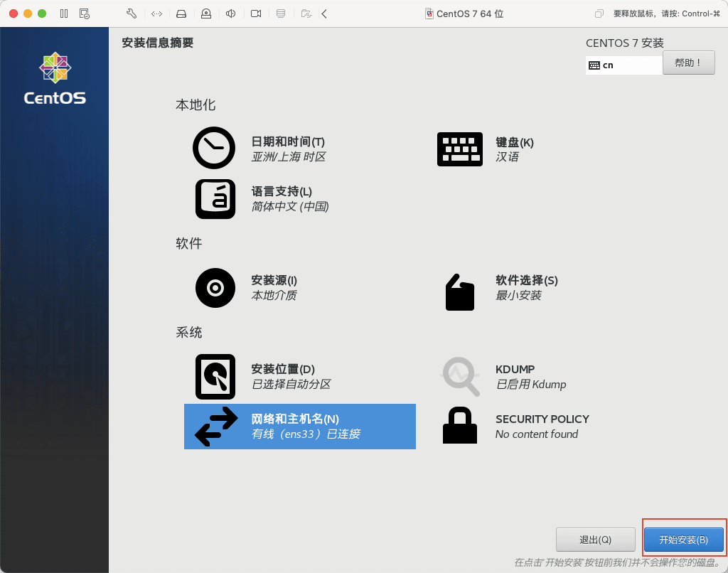Expand toolbar with the left chevron
728x573 pixels.
(x=324, y=14)
